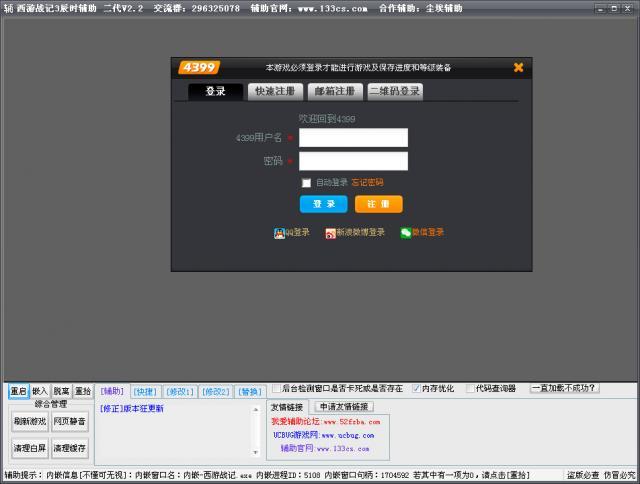Uncheck the 内存优化 checkbox

point(416,388)
